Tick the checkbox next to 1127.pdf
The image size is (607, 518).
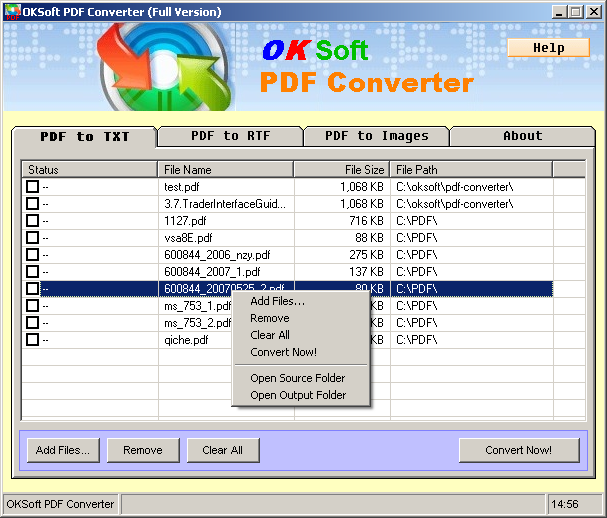[32, 221]
